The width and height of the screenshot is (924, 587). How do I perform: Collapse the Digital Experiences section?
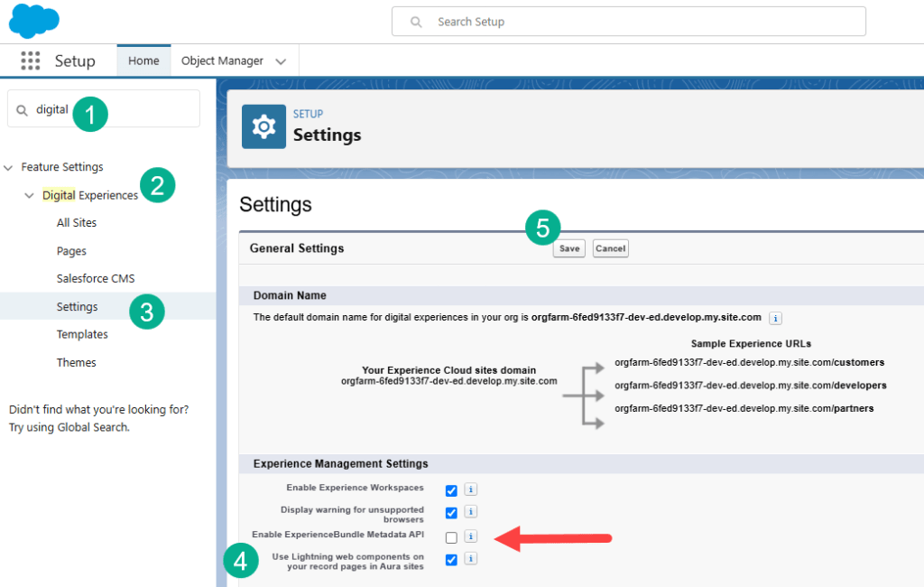[x=30, y=195]
